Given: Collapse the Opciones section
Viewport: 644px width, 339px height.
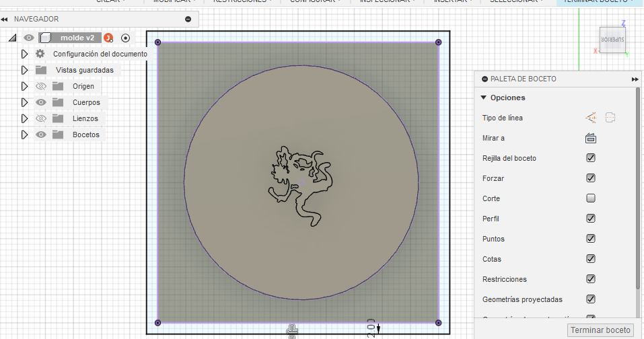Looking at the screenshot, I should pyautogui.click(x=483, y=98).
